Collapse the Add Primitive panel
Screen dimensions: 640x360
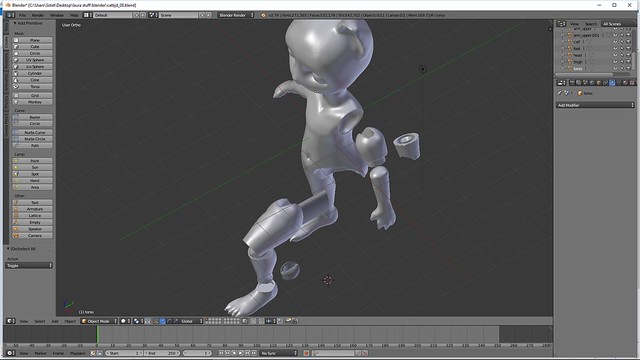(x=15, y=23)
